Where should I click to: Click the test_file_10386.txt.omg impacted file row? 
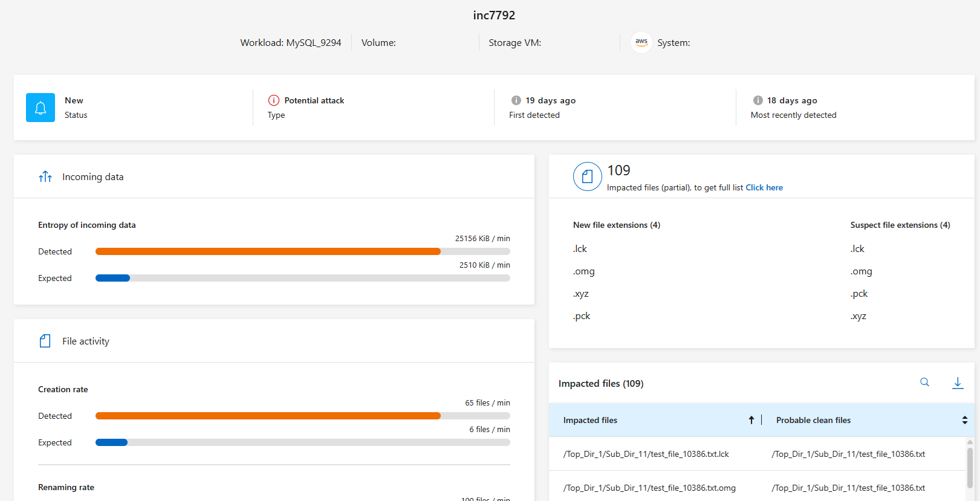click(x=649, y=488)
